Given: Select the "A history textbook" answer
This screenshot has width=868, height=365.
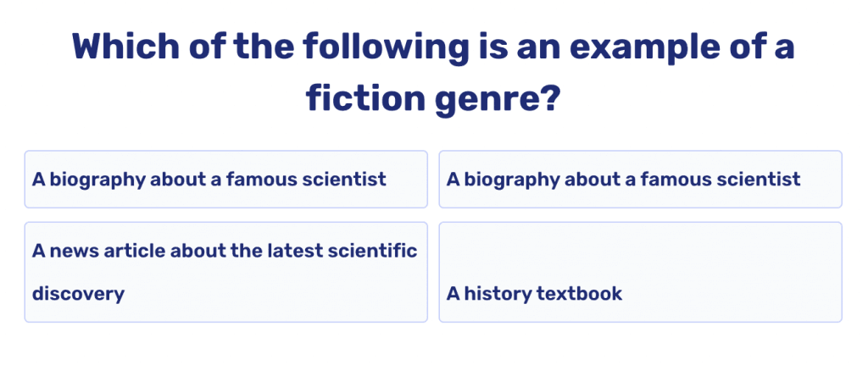Looking at the screenshot, I should tap(640, 272).
